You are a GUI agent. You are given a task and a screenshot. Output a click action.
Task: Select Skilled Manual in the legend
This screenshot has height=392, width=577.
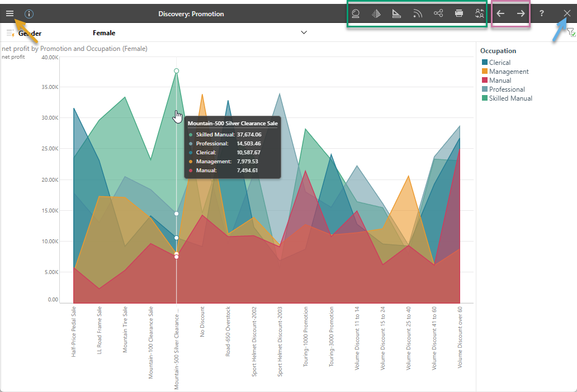point(510,98)
